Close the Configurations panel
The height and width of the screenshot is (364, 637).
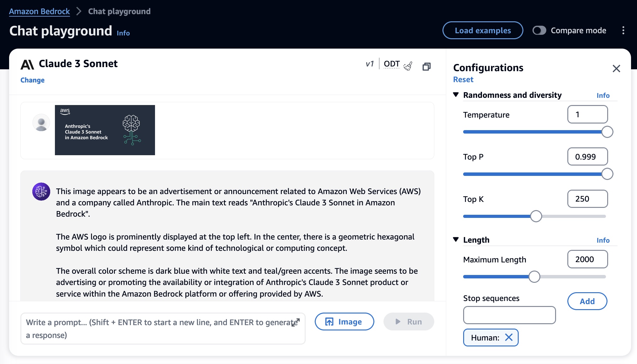[616, 68]
